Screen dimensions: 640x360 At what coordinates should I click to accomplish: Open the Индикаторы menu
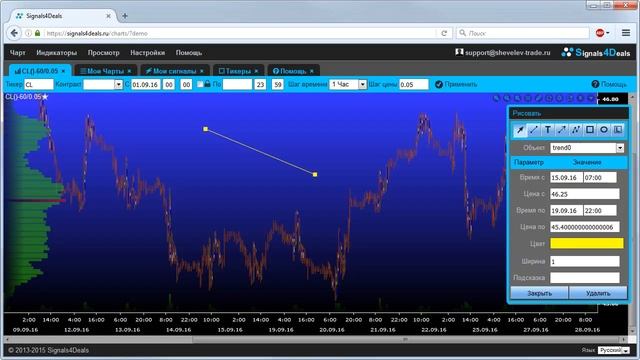tap(56, 53)
